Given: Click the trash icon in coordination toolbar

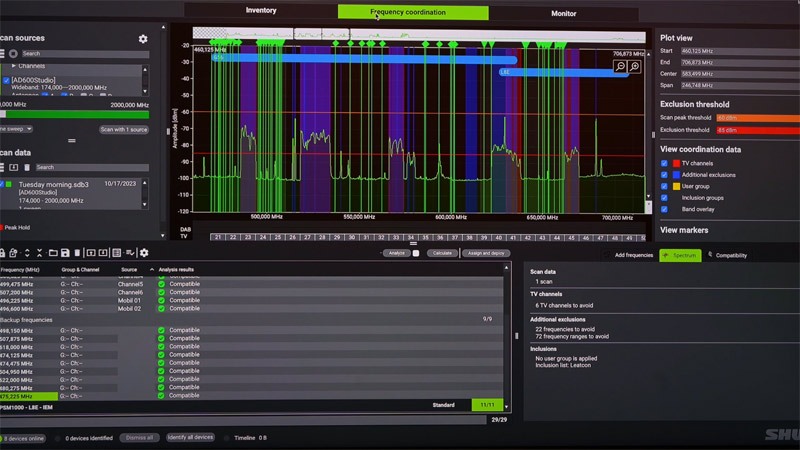Looking at the screenshot, I should coord(77,253).
